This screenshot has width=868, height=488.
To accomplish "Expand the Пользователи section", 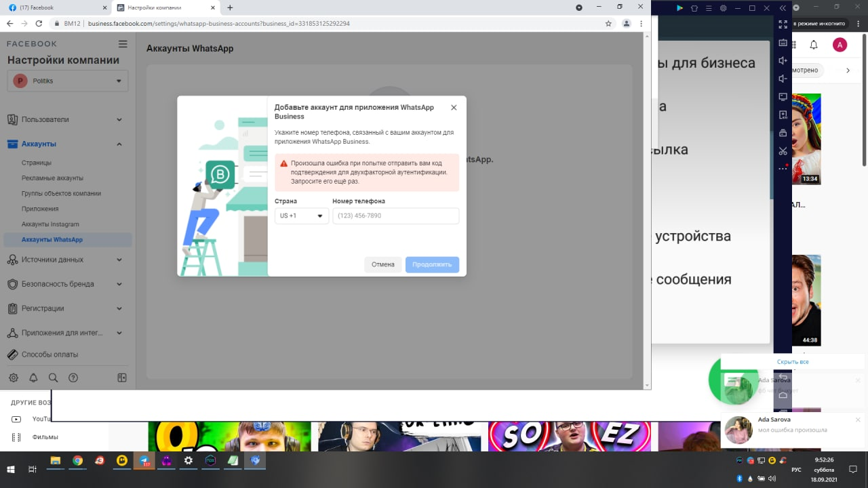I will 66,119.
